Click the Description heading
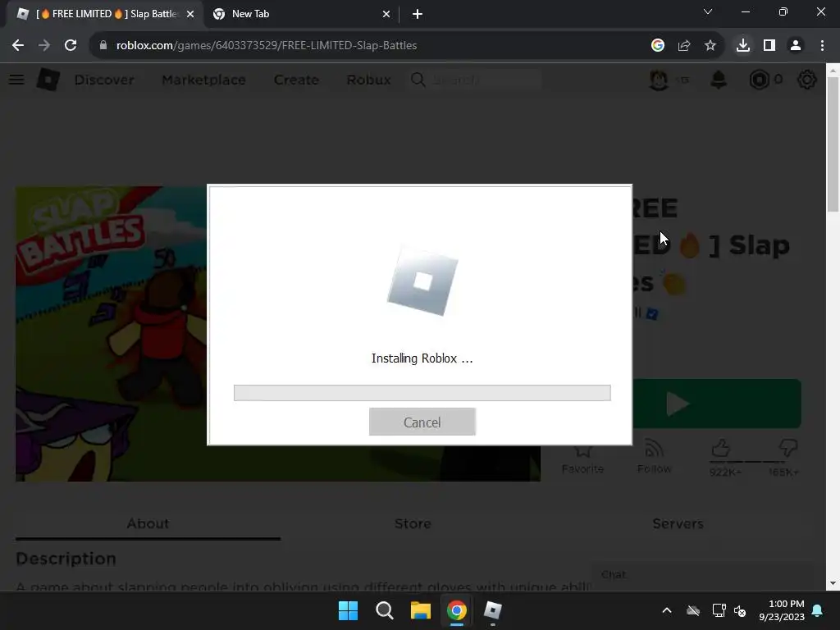The height and width of the screenshot is (630, 840). [x=66, y=559]
